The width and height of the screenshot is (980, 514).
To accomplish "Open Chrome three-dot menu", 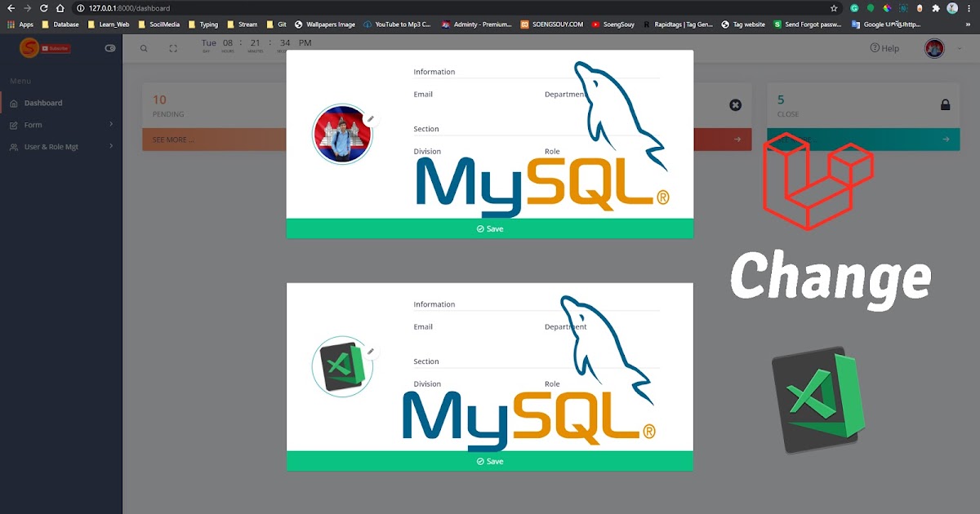I will pyautogui.click(x=969, y=8).
